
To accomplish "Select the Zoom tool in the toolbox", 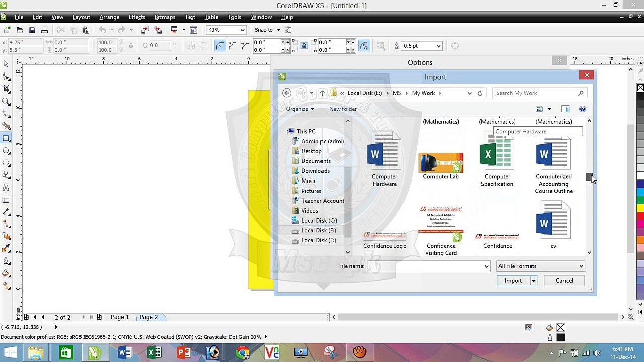I will [6, 102].
